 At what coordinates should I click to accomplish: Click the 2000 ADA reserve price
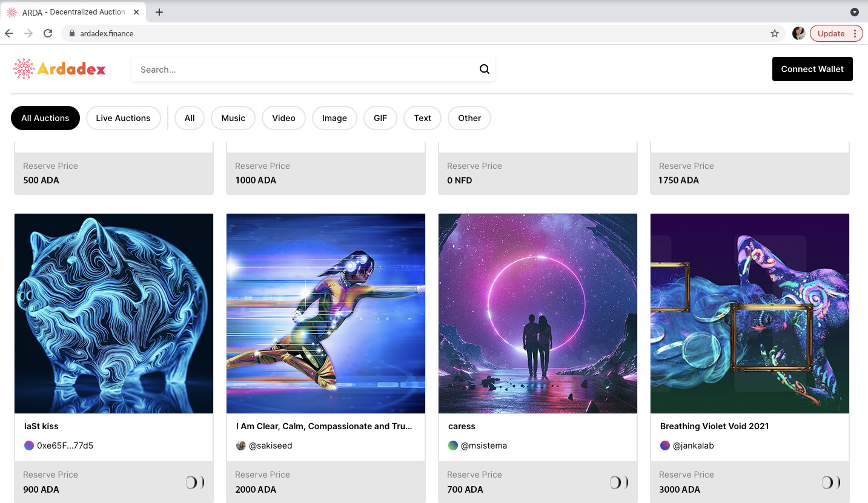256,489
